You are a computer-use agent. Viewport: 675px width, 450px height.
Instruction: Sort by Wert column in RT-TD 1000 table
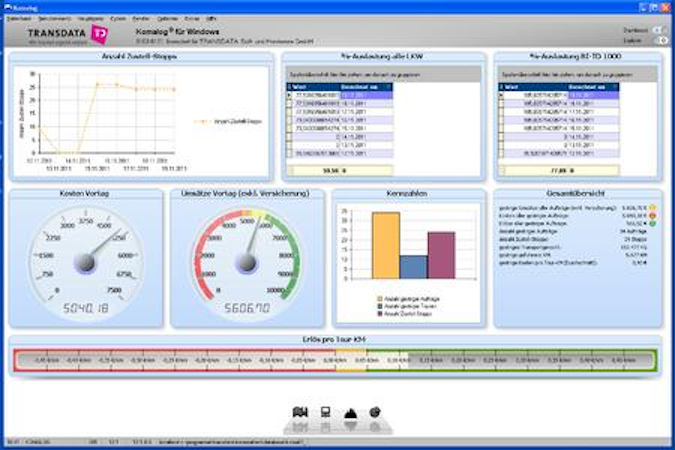[x=536, y=87]
